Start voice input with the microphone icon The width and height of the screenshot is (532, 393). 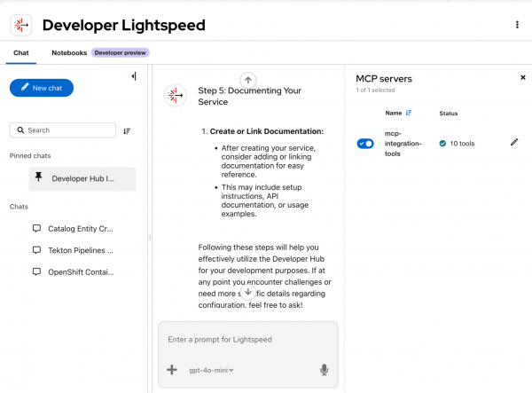click(x=324, y=370)
